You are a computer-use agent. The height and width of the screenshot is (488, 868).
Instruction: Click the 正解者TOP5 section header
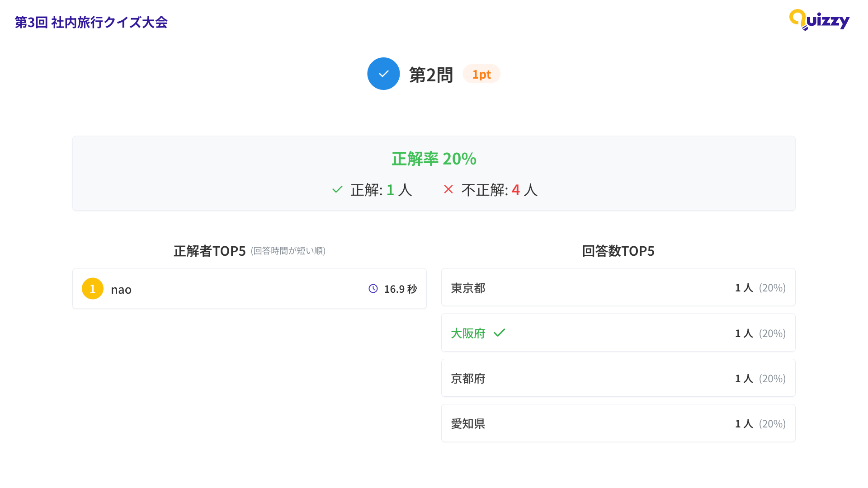click(x=209, y=251)
